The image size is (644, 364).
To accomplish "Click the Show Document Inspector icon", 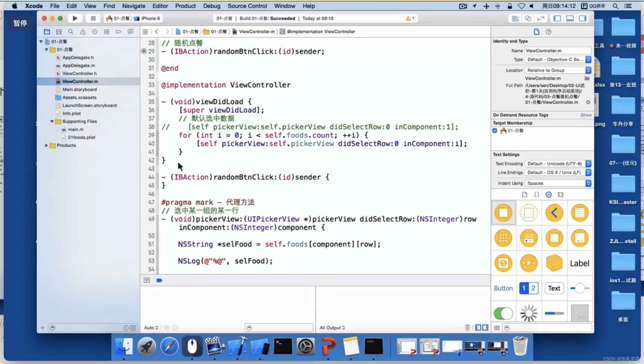I will (x=536, y=31).
